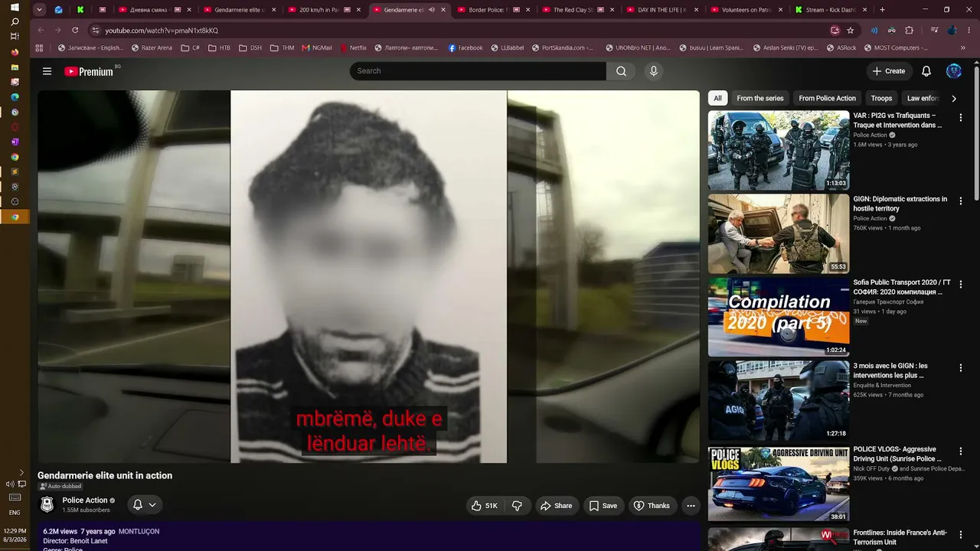This screenshot has width=980, height=551.
Task: Reload the page in the browser
Action: coord(75,30)
